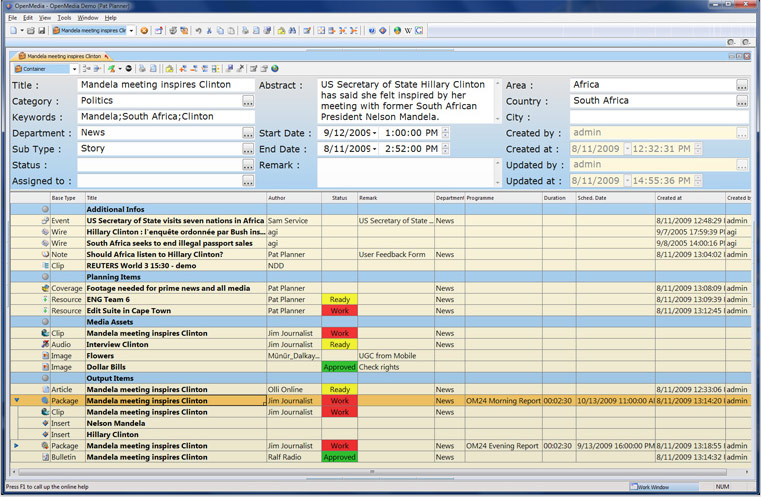Click the Save icon in main toolbar
Image resolution: width=761 pixels, height=497 pixels.
coord(42,31)
